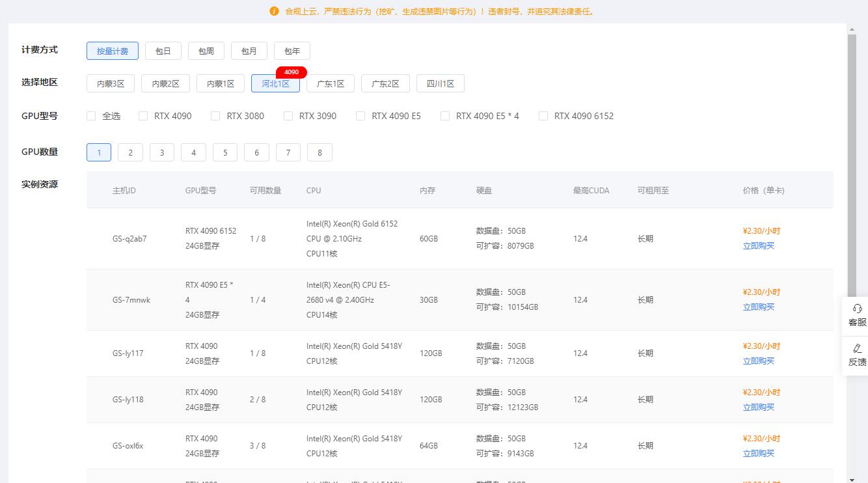Click host ID GS-7mnwk
This screenshot has height=483, width=868.
pyautogui.click(x=131, y=300)
